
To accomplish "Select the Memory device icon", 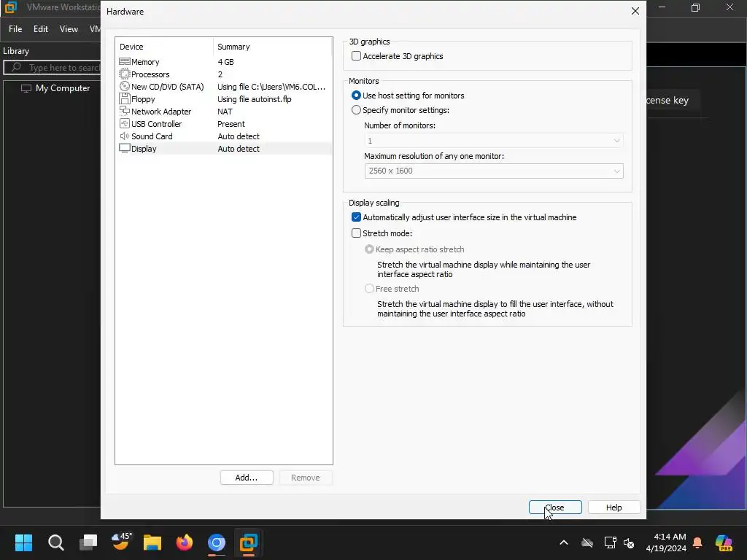I will [124, 61].
